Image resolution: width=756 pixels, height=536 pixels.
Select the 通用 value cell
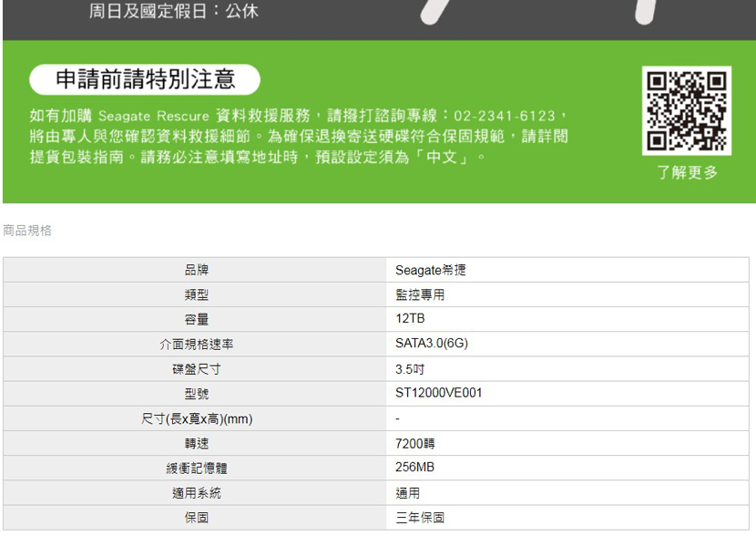click(567, 493)
